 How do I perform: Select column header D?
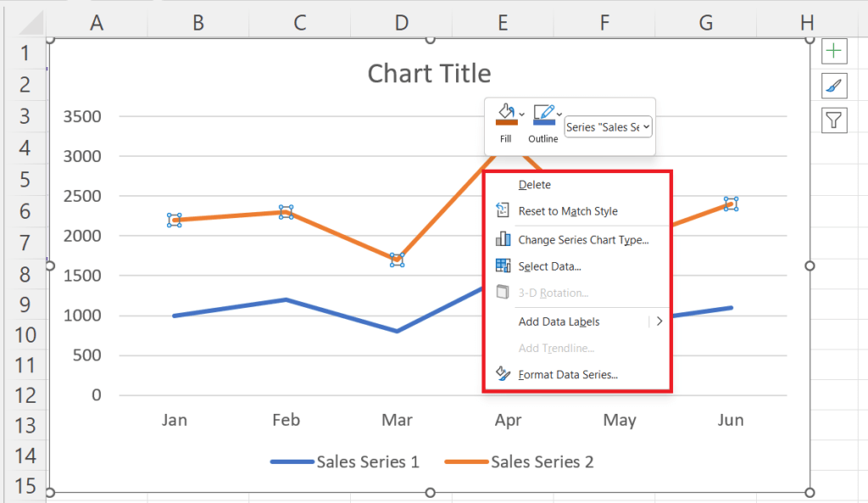pos(401,23)
